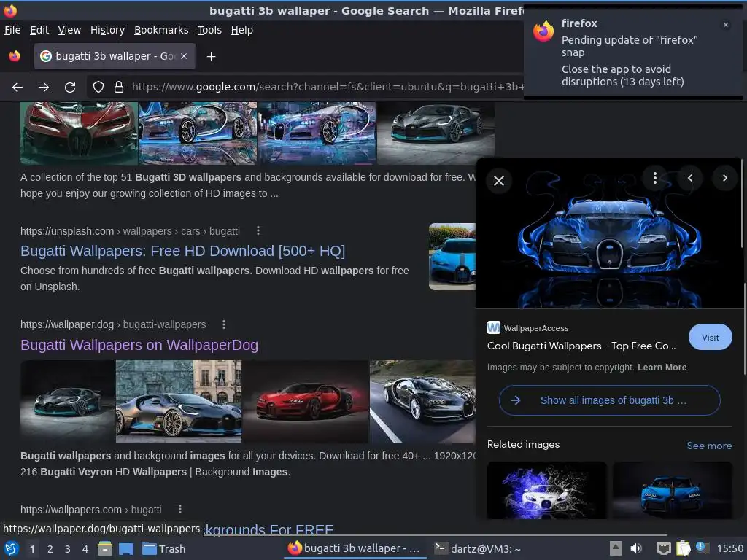The width and height of the screenshot is (747, 560).
Task: Close the bugatti 3b wallaper tab
Action: click(x=184, y=56)
